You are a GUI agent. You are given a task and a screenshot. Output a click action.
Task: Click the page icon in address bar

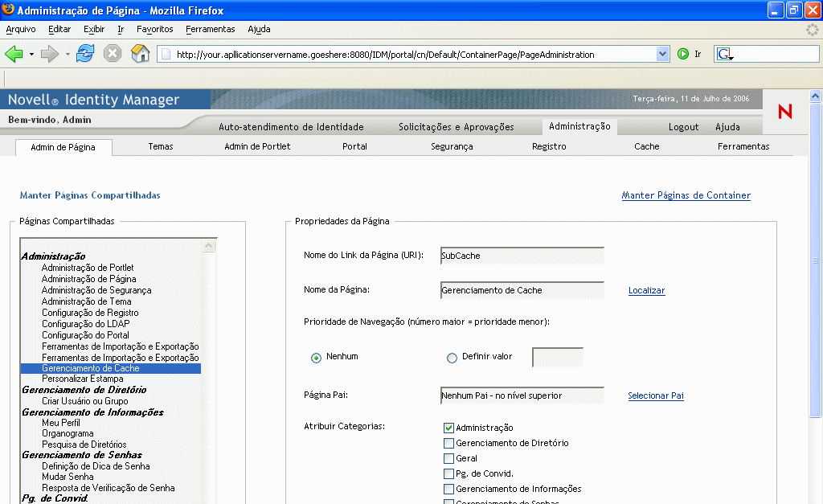coord(166,54)
